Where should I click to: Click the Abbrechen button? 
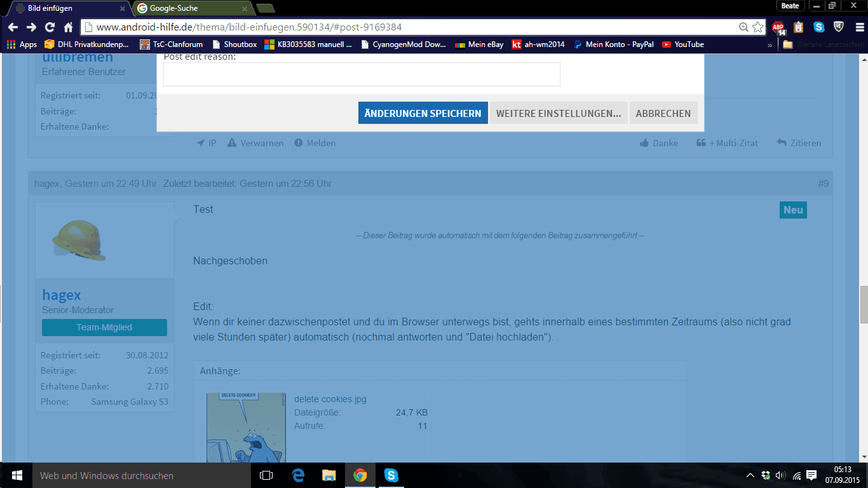click(663, 113)
